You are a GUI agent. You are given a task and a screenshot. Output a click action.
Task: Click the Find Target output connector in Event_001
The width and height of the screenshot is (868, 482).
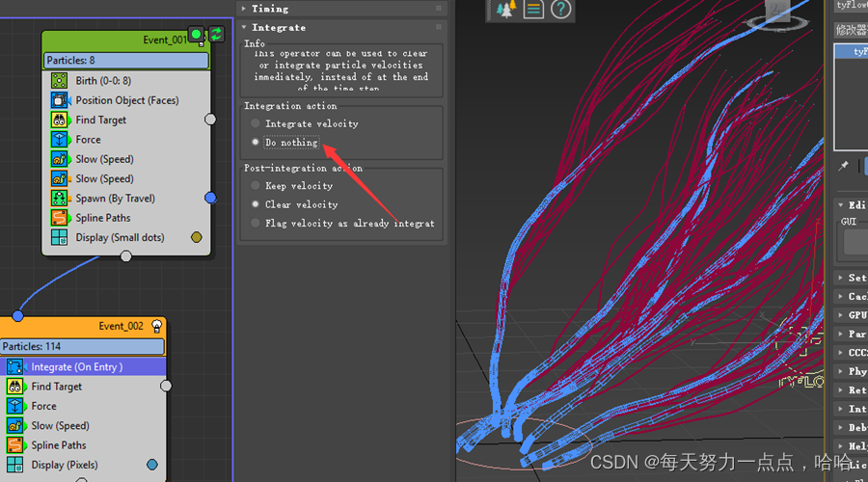210,119
